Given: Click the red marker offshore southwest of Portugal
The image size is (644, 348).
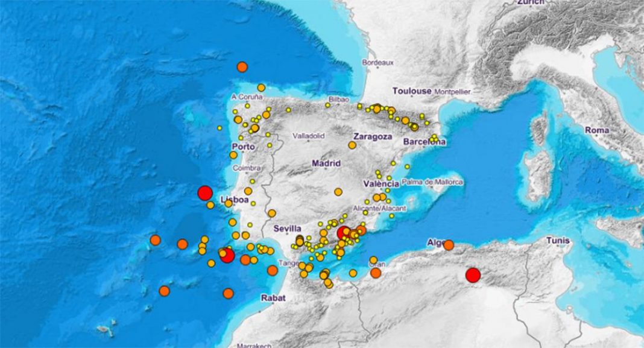Looking at the screenshot, I should (x=227, y=256).
